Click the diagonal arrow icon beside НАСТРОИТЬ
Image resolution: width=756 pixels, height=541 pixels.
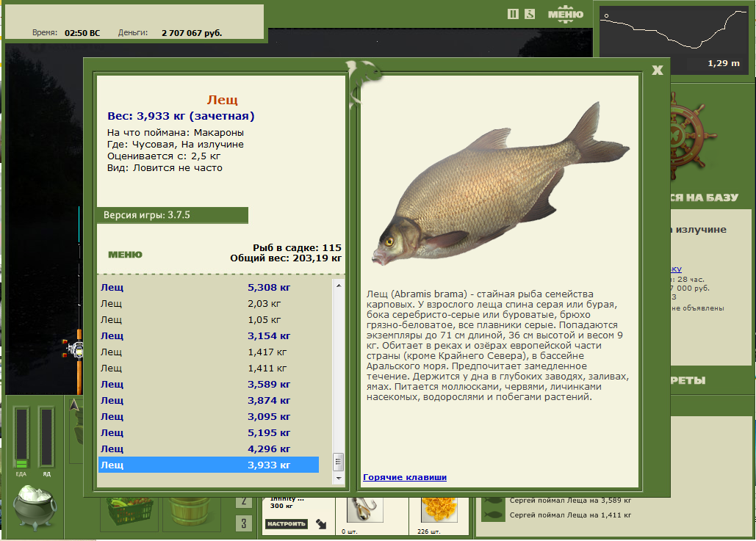pos(321,523)
